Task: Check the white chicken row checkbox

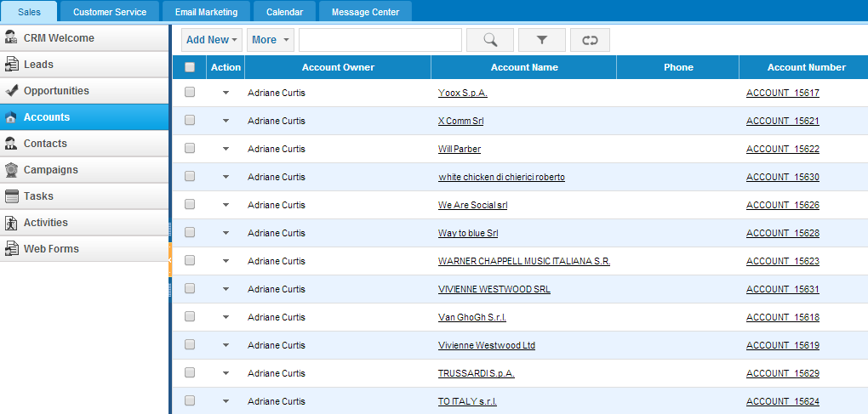Action: click(x=190, y=176)
